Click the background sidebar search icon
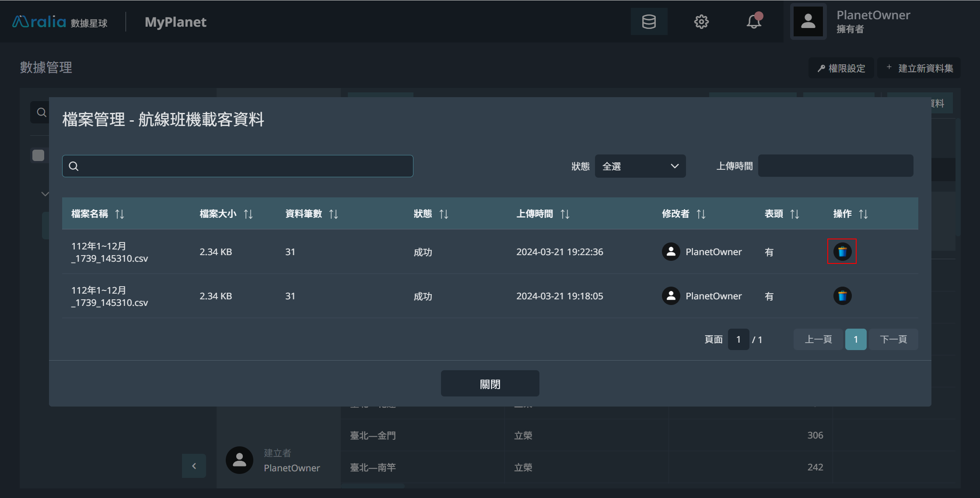The image size is (980, 498). pyautogui.click(x=42, y=112)
